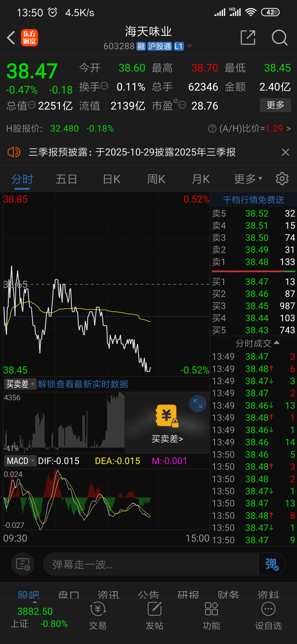Tap the 13:49 38.46 14 trade row
The width and height of the screenshot is (297, 644).
[x=254, y=442]
